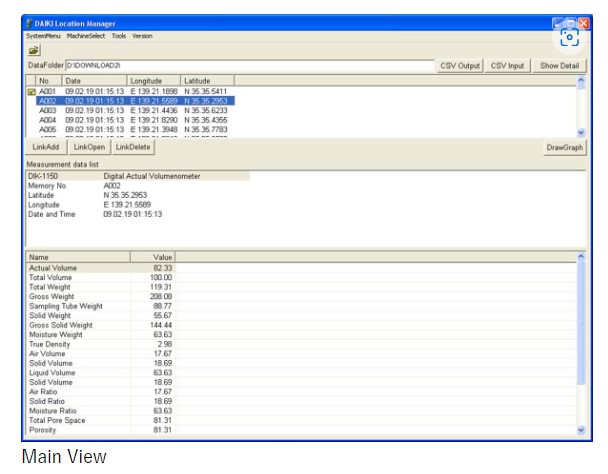Select the Moisture Weight row
This screenshot has width=608, height=474.
tap(101, 334)
